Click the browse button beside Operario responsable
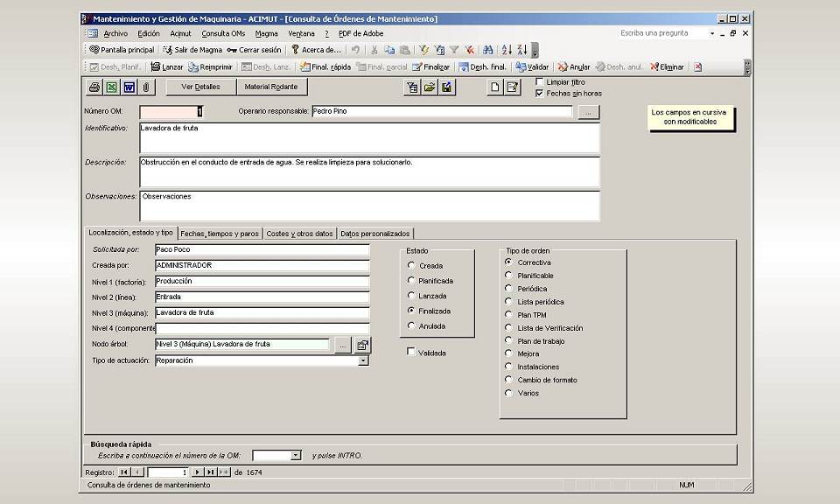Screen dimensions: 840x504 click(x=589, y=113)
